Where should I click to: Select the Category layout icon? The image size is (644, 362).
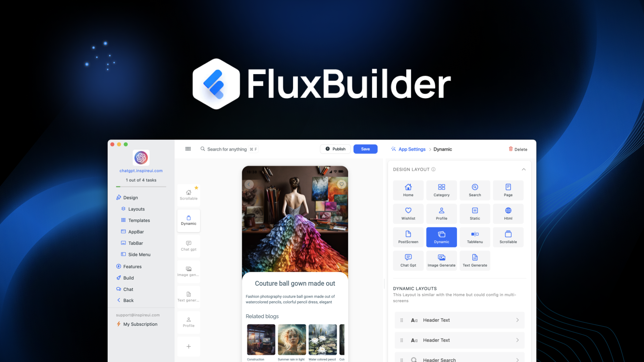pos(441,190)
